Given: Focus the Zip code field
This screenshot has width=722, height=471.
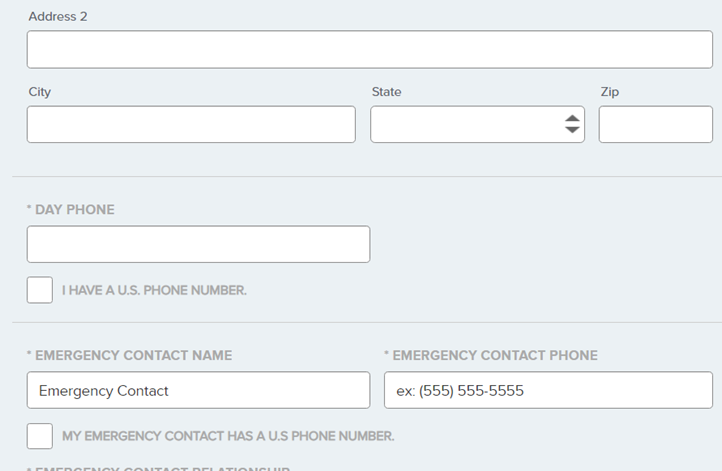Looking at the screenshot, I should coord(641,124).
